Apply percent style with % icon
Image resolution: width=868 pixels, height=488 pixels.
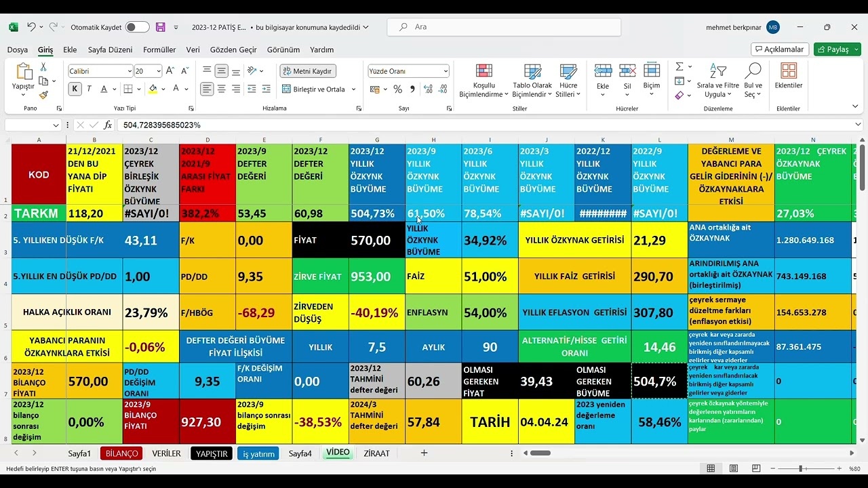[x=397, y=89]
